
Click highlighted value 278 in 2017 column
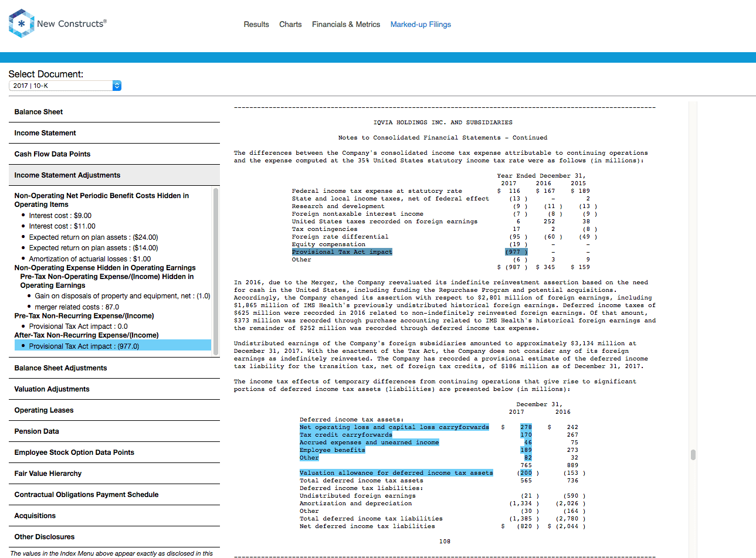(x=526, y=427)
